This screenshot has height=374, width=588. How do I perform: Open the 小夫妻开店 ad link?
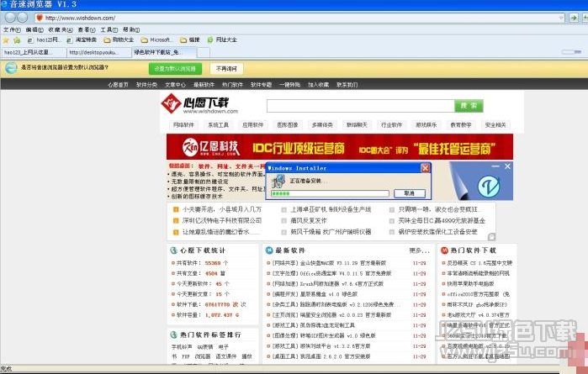221,209
